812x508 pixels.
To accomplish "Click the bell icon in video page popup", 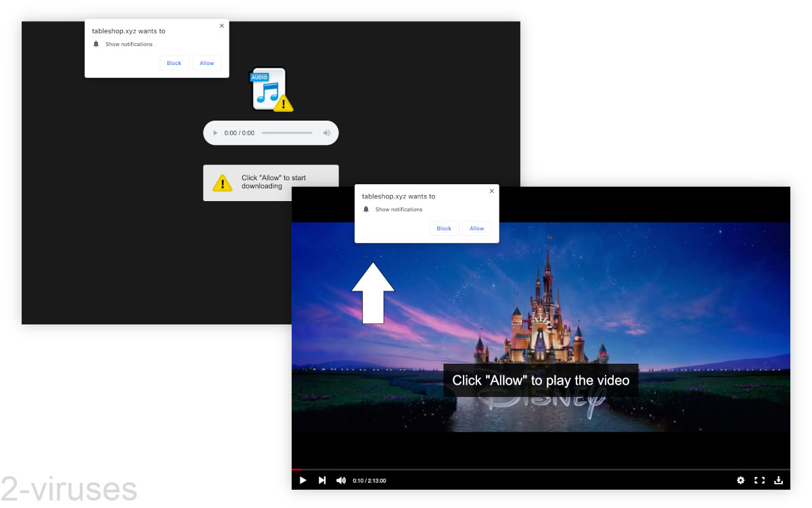I will pyautogui.click(x=366, y=209).
